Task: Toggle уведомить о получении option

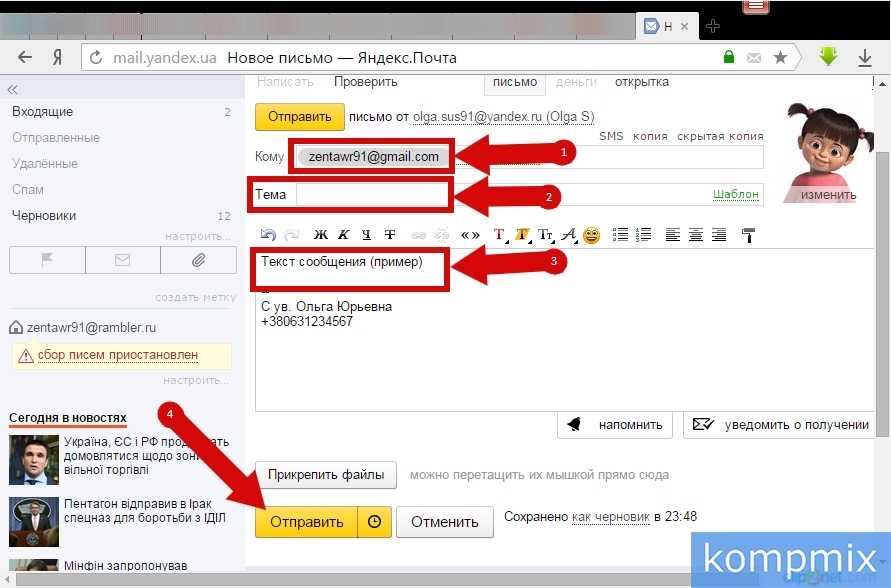Action: click(780, 424)
